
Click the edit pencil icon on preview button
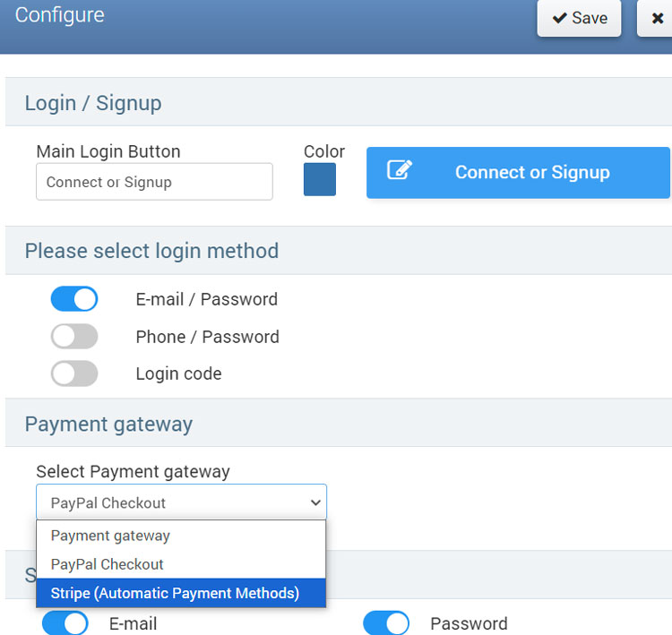click(x=399, y=170)
